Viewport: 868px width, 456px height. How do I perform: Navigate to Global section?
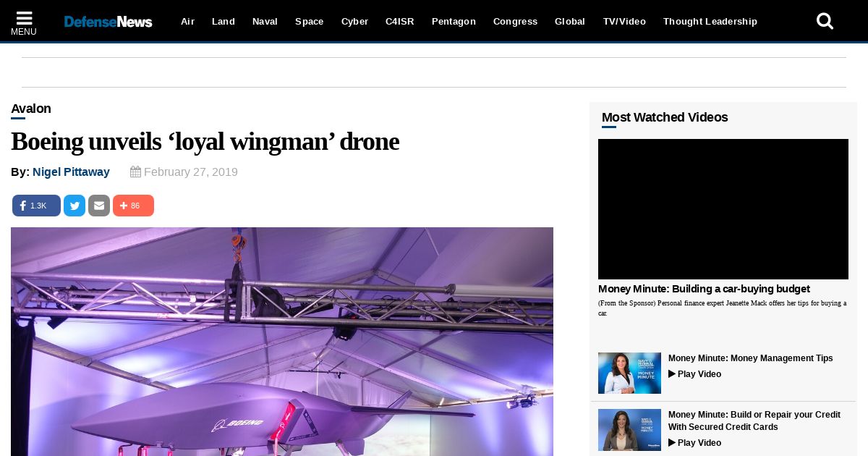point(570,22)
